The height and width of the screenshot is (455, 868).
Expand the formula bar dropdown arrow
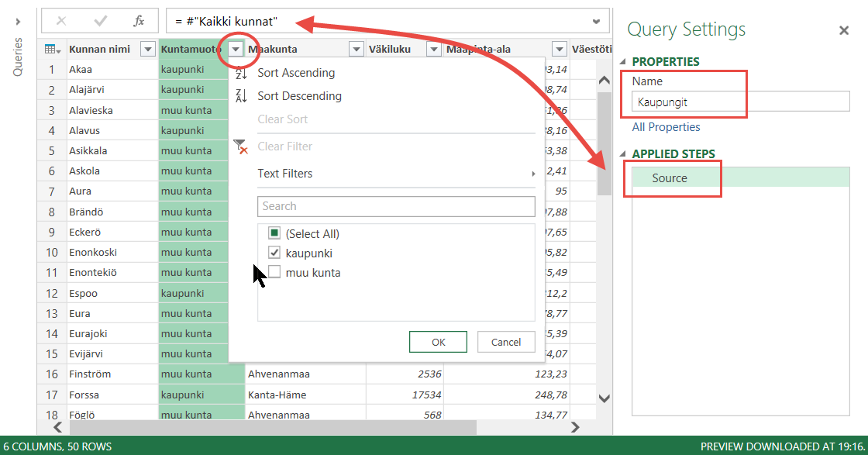pos(596,21)
